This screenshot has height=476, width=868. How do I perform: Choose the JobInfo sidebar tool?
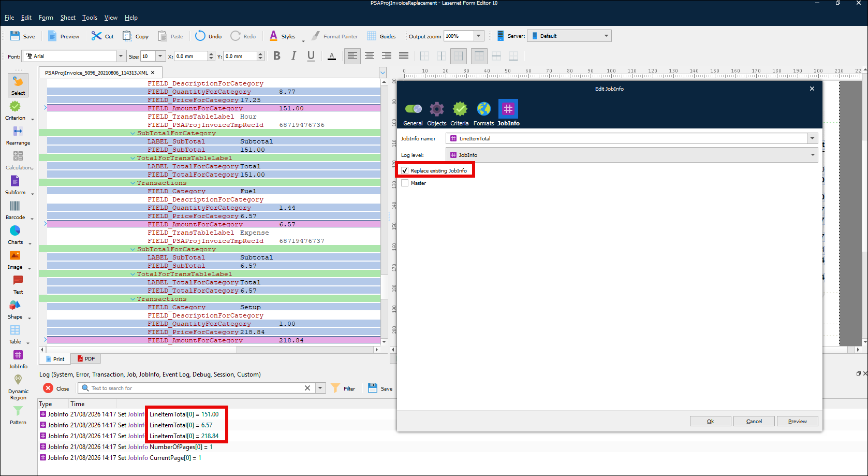tap(18, 359)
